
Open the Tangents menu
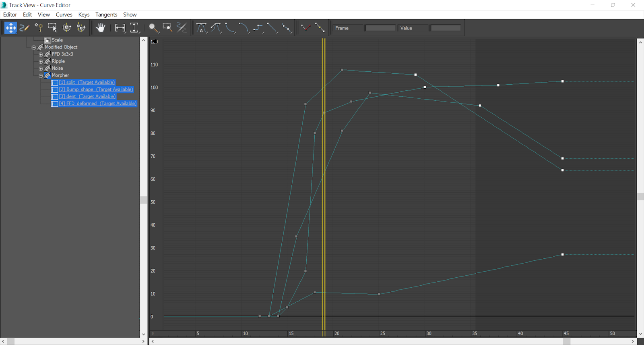(x=106, y=15)
